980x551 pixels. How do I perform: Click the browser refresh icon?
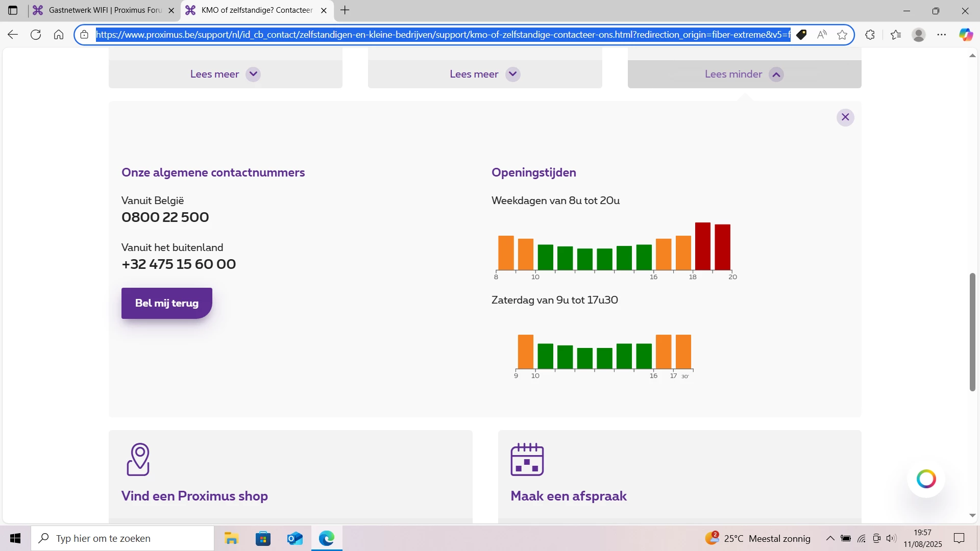(x=36, y=35)
